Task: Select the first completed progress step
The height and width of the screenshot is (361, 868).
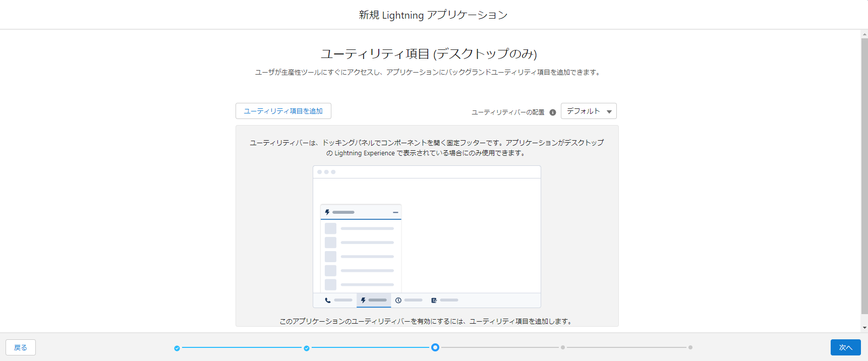Action: pyautogui.click(x=177, y=348)
